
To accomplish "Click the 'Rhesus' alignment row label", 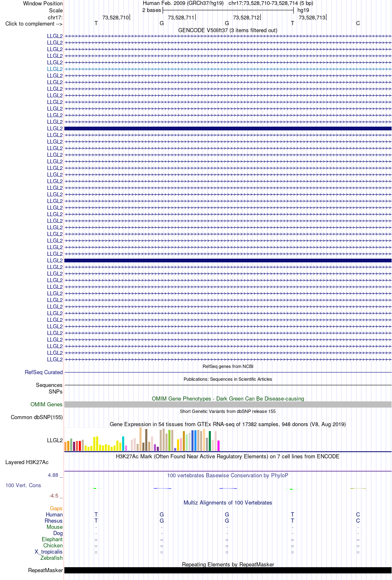I will [54, 521].
